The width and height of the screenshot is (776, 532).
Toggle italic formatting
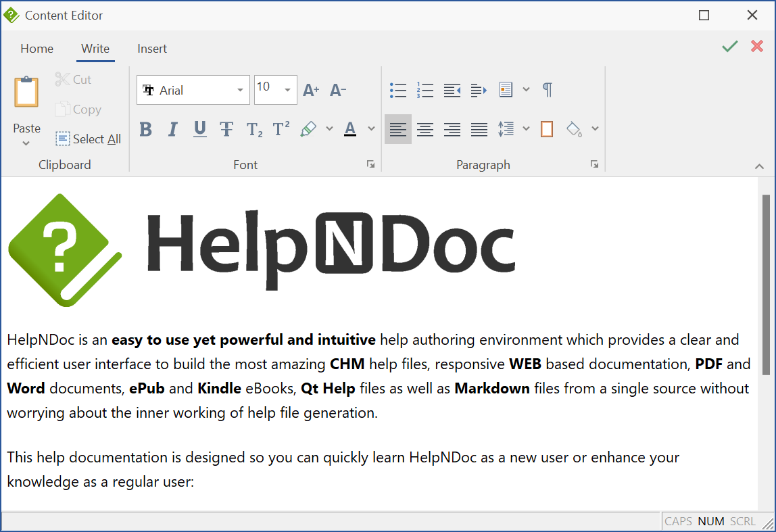point(172,129)
